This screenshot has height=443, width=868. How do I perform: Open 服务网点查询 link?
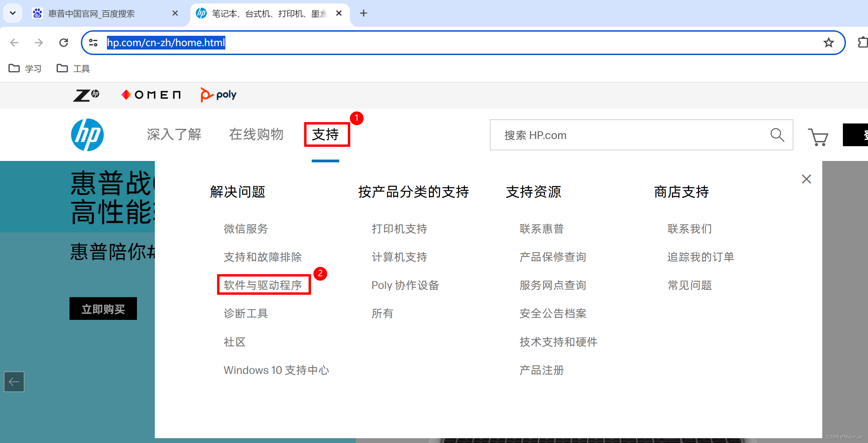pos(553,285)
